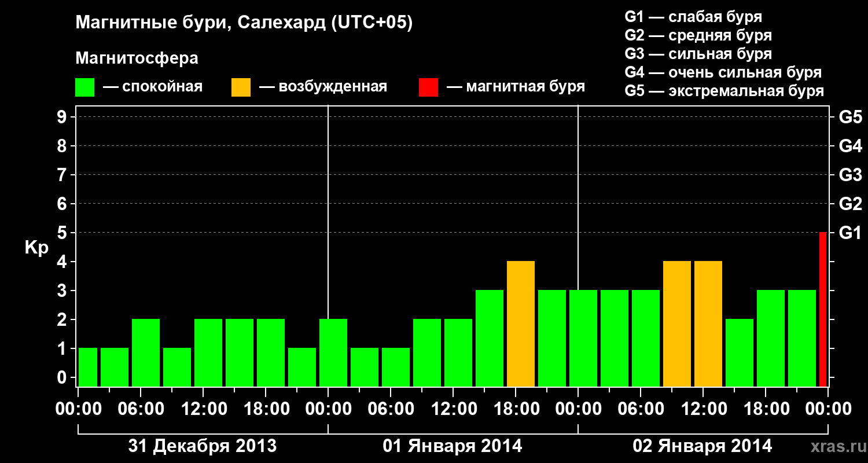
Task: Select 'G3 — сильная буря' legend line
Action: pyautogui.click(x=698, y=54)
